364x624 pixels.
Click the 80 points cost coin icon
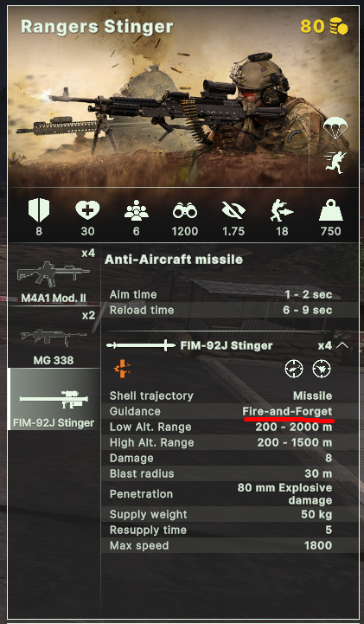[339, 27]
